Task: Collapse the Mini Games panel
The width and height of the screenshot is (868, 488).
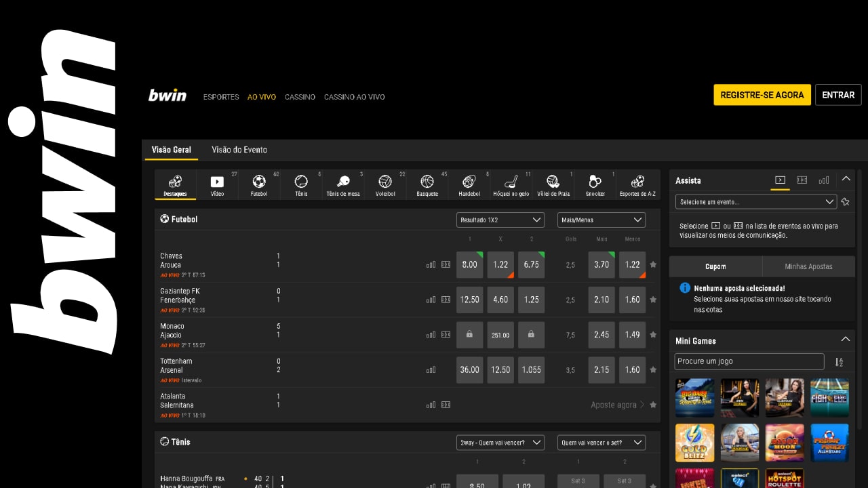Action: [x=846, y=340]
